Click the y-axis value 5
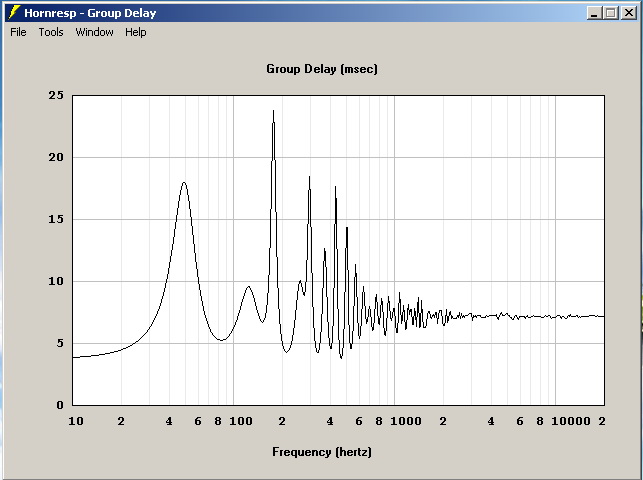This screenshot has height=480, width=643. click(60, 343)
